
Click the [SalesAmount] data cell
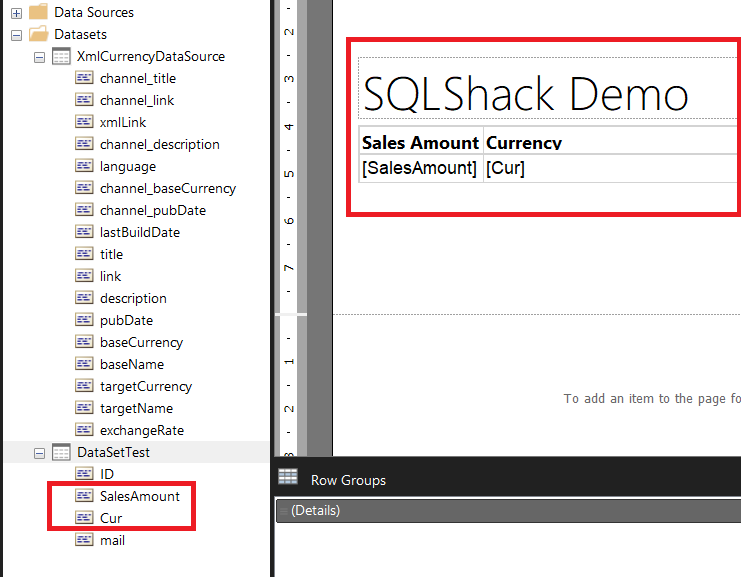click(421, 168)
